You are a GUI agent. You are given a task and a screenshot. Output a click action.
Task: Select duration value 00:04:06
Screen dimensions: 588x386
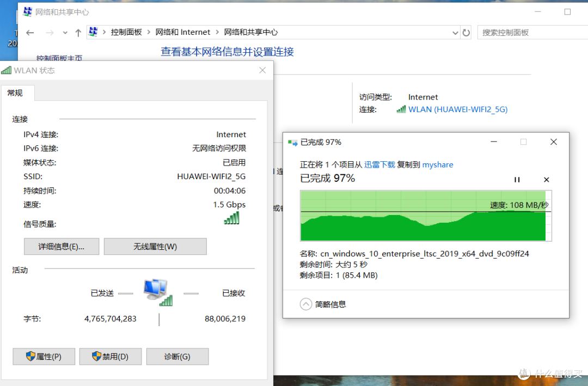click(x=230, y=191)
